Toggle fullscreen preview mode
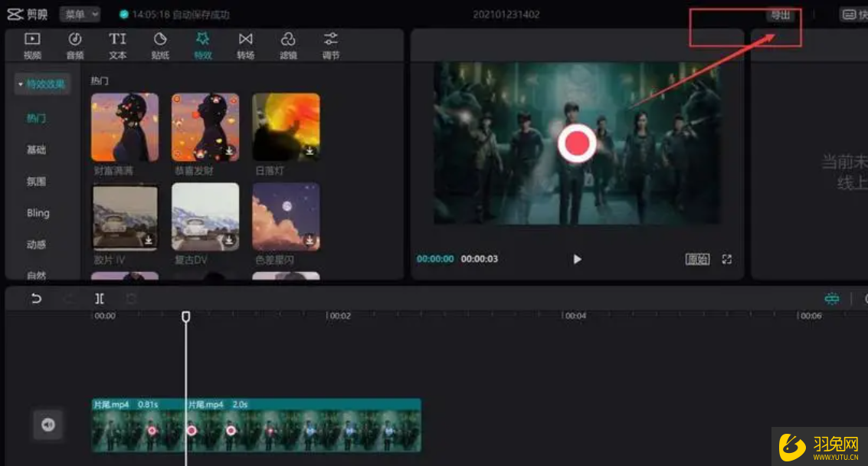This screenshot has width=868, height=466. [x=727, y=259]
